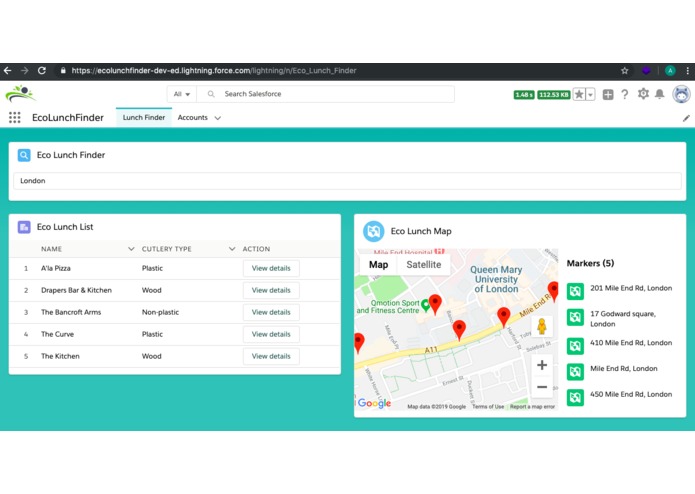View notifications bell
The width and height of the screenshot is (695, 494).
(x=660, y=94)
